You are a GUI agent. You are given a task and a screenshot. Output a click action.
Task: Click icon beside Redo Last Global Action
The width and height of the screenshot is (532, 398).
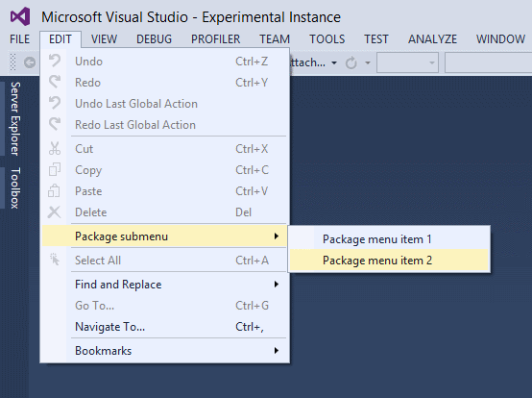[55, 124]
